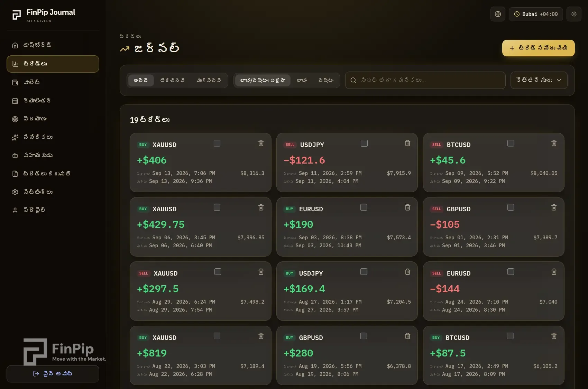Delete the XAUUSD +$406 trade

[x=261, y=143]
